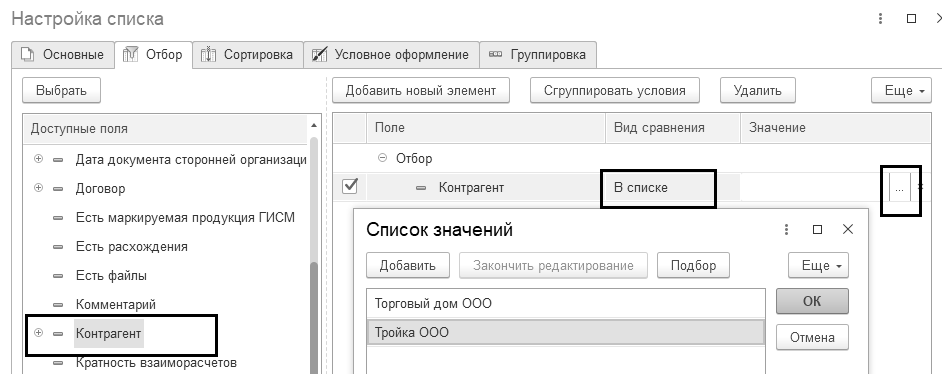
Task: Collapse the Отбор group in the filter table
Action: tap(382, 158)
